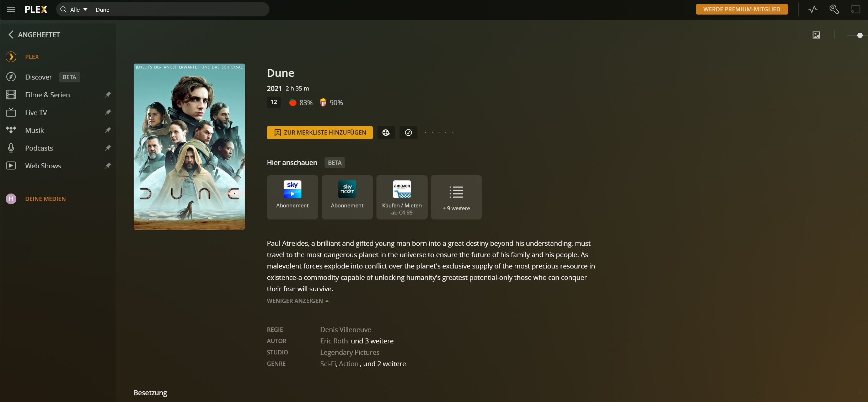Image resolution: width=868 pixels, height=402 pixels.
Task: Click the zoom slider handle at top right
Action: point(859,35)
